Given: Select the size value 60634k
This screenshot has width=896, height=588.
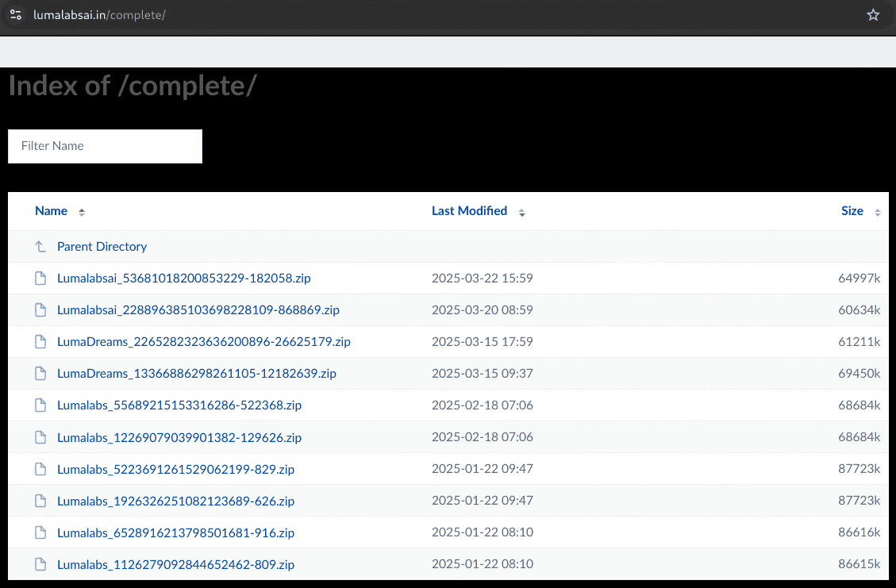Looking at the screenshot, I should [x=859, y=309].
